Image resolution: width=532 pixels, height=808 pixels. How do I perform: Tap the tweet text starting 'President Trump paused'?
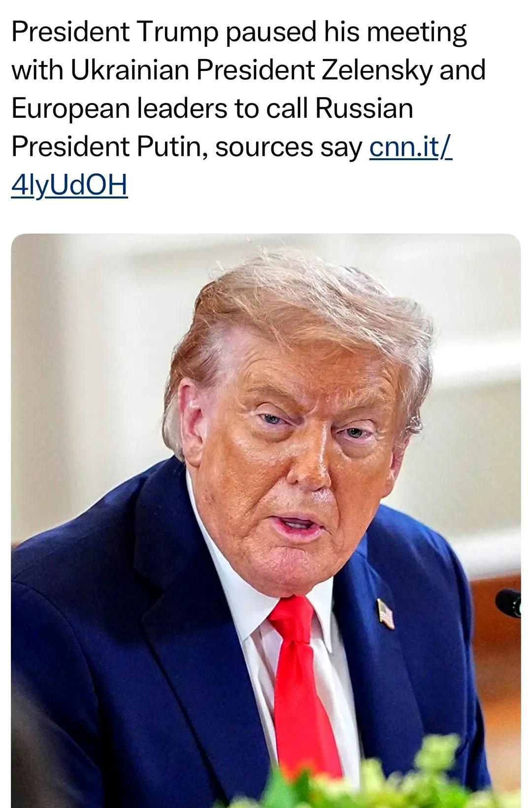(249, 108)
